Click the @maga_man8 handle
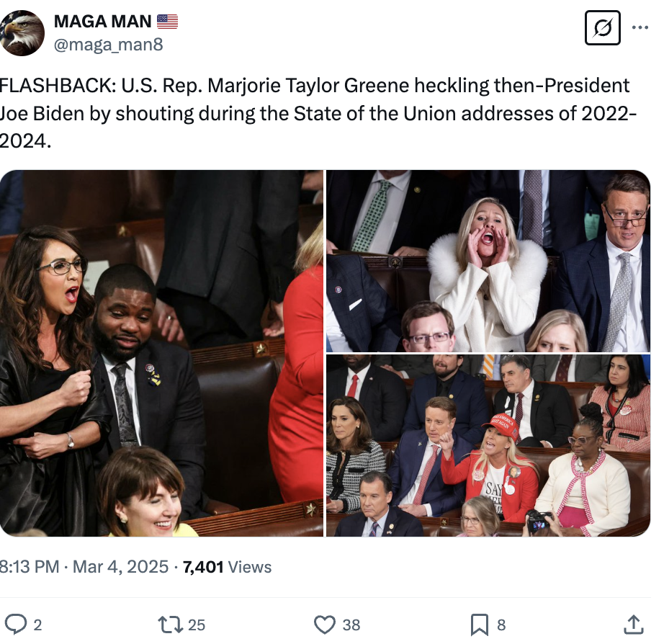The height and width of the screenshot is (644, 664). click(x=109, y=44)
